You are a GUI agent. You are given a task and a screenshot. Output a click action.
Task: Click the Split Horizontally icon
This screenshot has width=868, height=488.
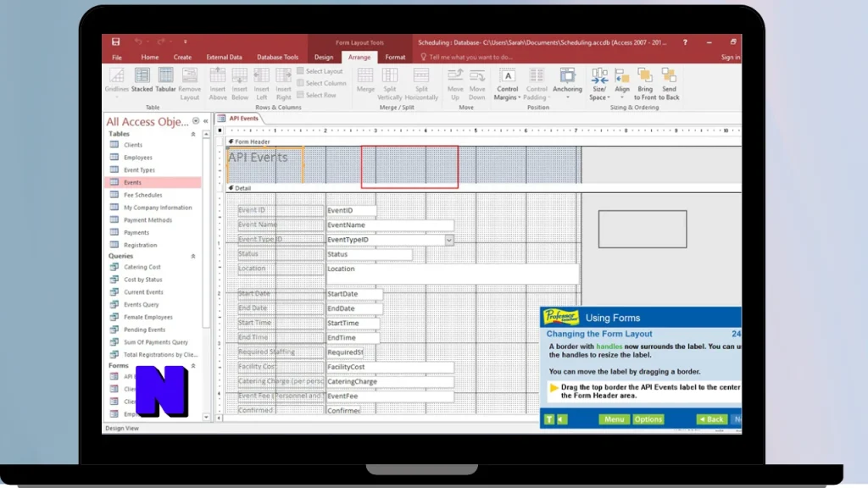pyautogui.click(x=421, y=84)
